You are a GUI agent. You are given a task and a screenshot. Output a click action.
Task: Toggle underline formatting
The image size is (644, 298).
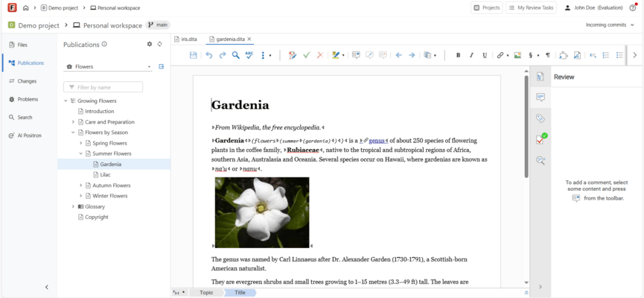pyautogui.click(x=485, y=55)
